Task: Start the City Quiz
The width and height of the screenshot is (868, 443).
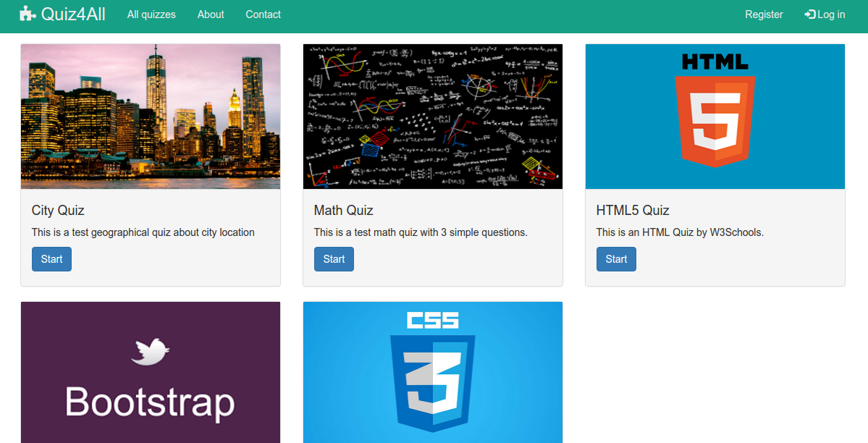Action: point(51,259)
